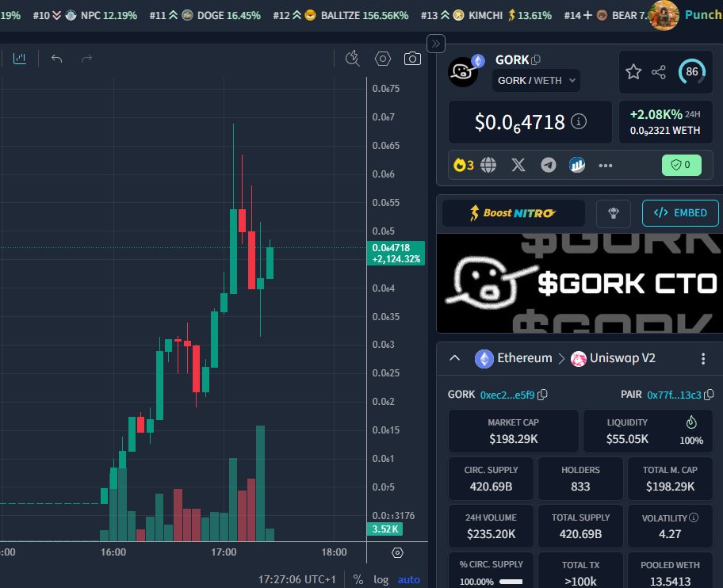Open GORK / WETH pair dropdown

click(536, 81)
